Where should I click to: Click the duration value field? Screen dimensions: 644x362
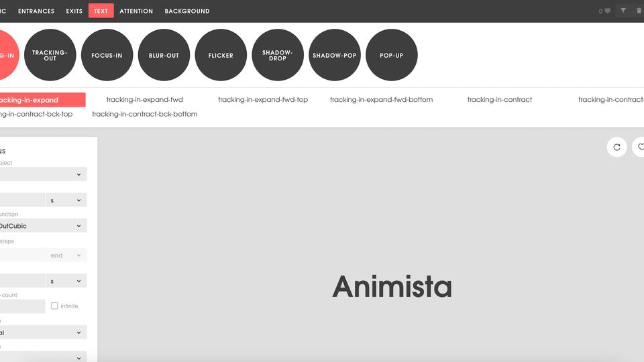click(x=22, y=200)
